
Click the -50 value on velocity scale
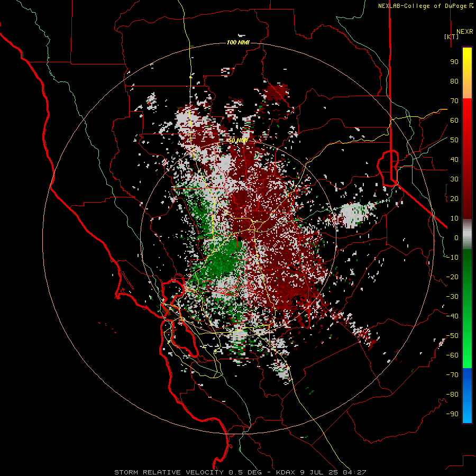point(452,336)
